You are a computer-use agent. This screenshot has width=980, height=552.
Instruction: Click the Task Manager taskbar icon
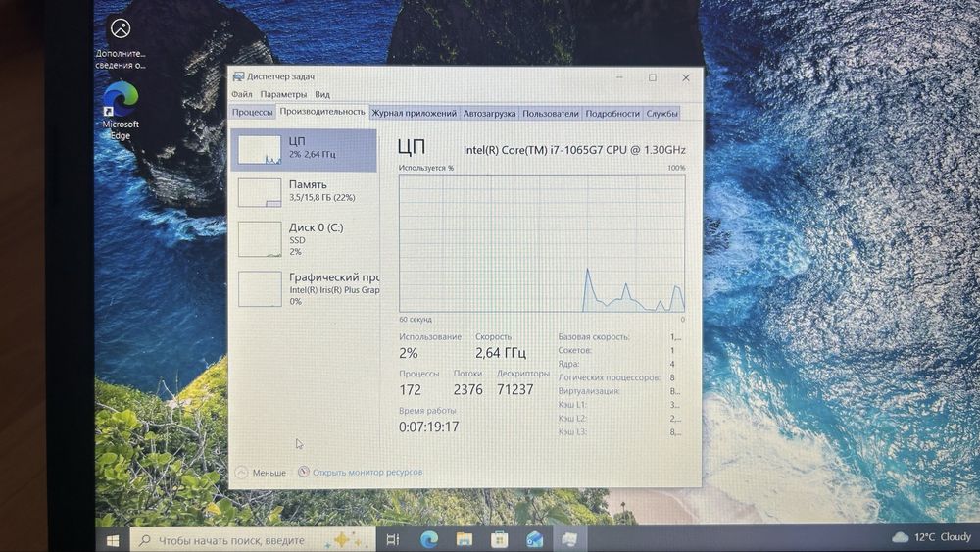[569, 539]
